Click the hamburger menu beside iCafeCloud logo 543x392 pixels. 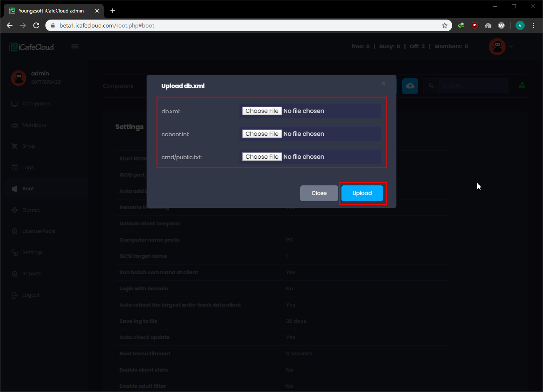(75, 46)
